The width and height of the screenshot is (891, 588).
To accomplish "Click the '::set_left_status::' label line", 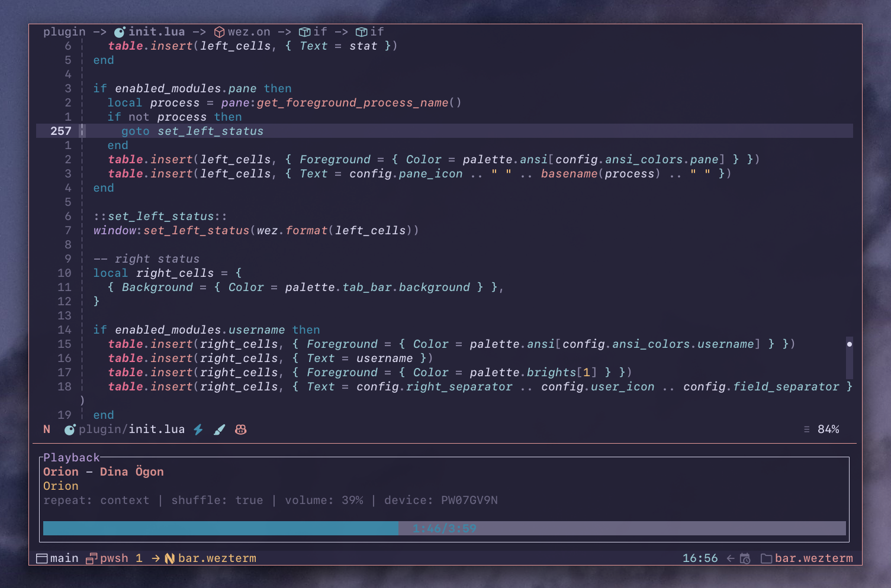I will tap(160, 217).
